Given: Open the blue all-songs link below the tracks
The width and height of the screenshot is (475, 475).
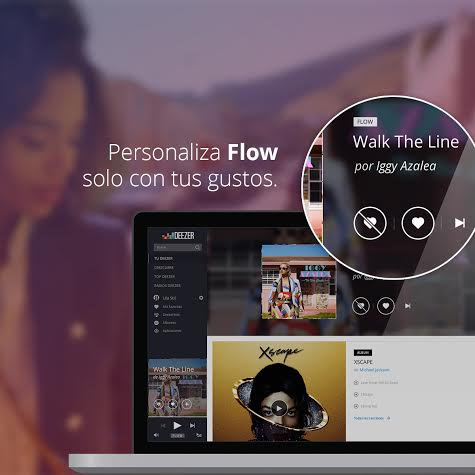Looking at the screenshot, I should (369, 418).
